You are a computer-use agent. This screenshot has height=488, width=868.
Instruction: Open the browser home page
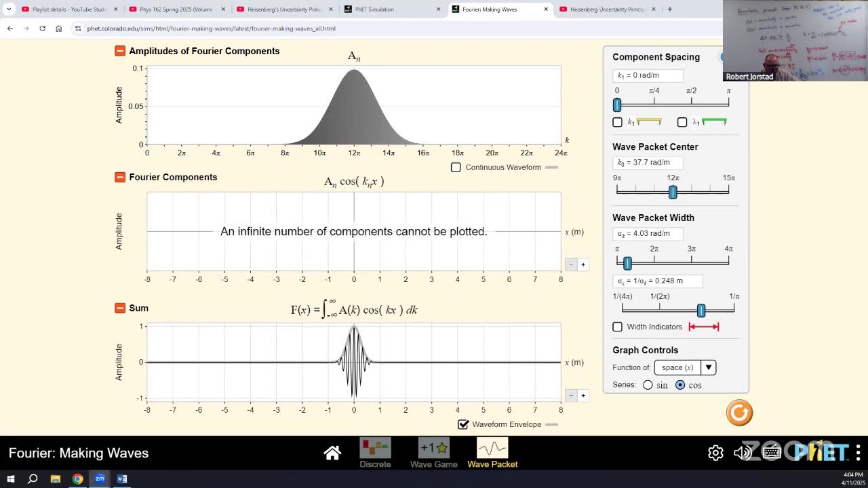(x=59, y=28)
